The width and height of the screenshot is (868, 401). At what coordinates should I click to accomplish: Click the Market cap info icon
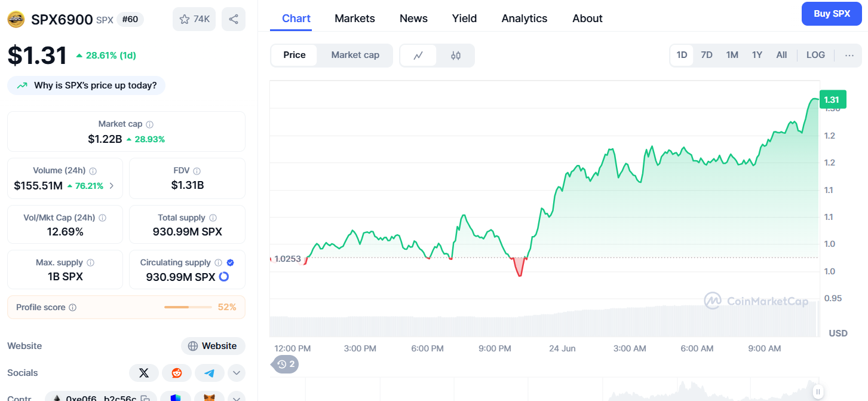150,124
